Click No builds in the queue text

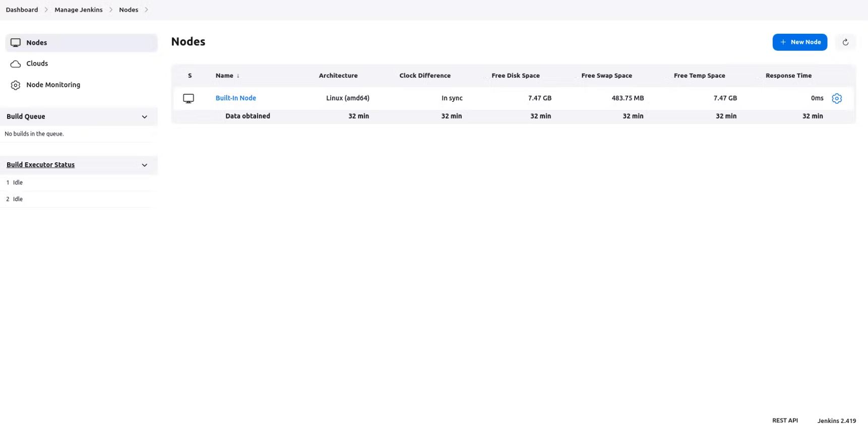[x=34, y=134]
